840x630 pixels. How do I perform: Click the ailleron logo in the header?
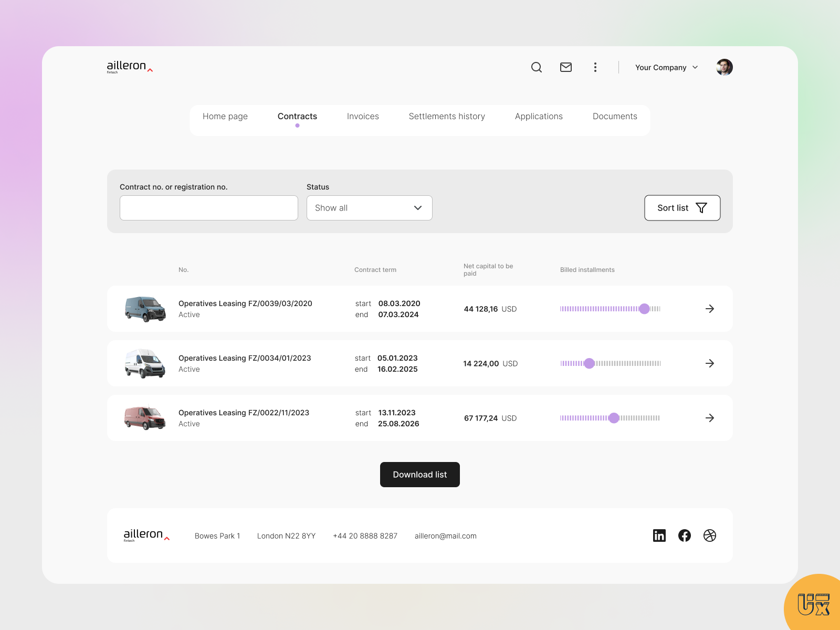tap(128, 67)
